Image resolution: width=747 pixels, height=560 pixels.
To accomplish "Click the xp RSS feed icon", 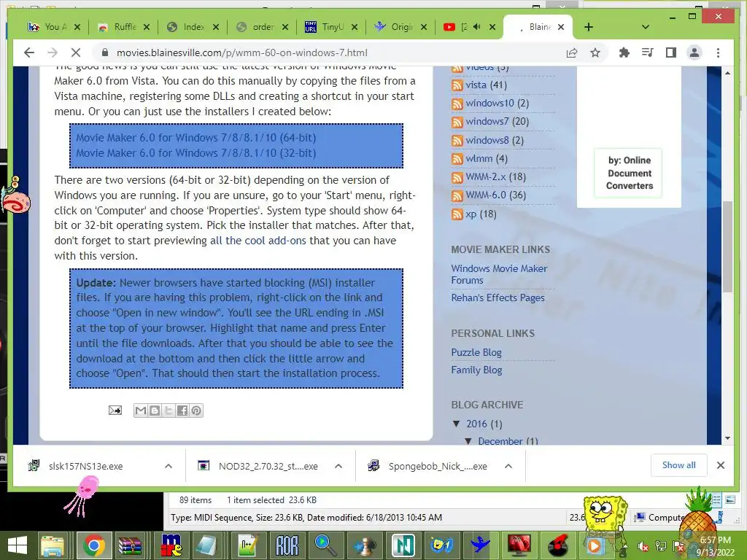I will tap(457, 214).
